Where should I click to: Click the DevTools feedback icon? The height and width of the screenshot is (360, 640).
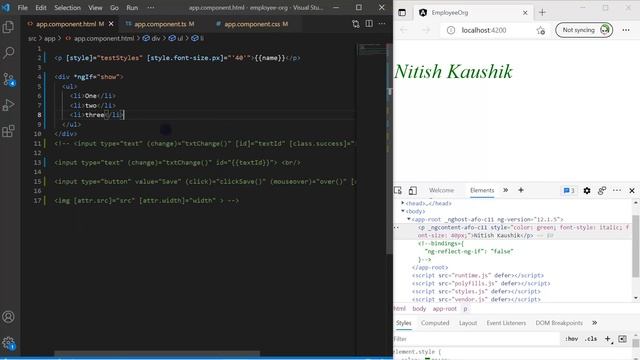(602, 191)
